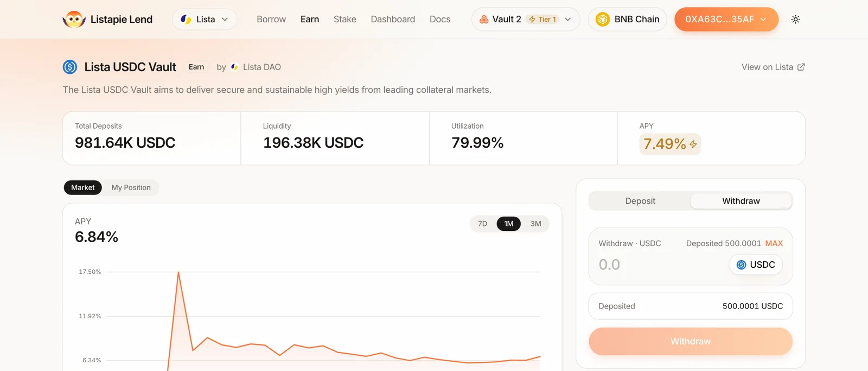Viewport: 868px width, 371px height.
Task: Click the withdraw amount input field 0.0
Action: click(x=609, y=265)
